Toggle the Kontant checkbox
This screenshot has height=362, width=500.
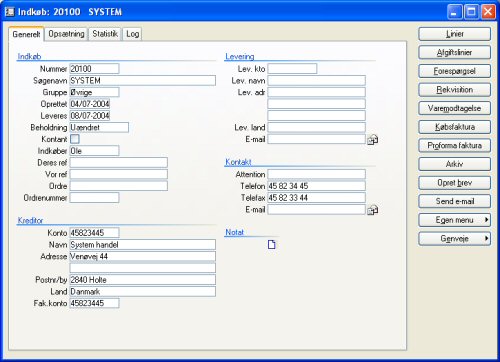tap(75, 139)
